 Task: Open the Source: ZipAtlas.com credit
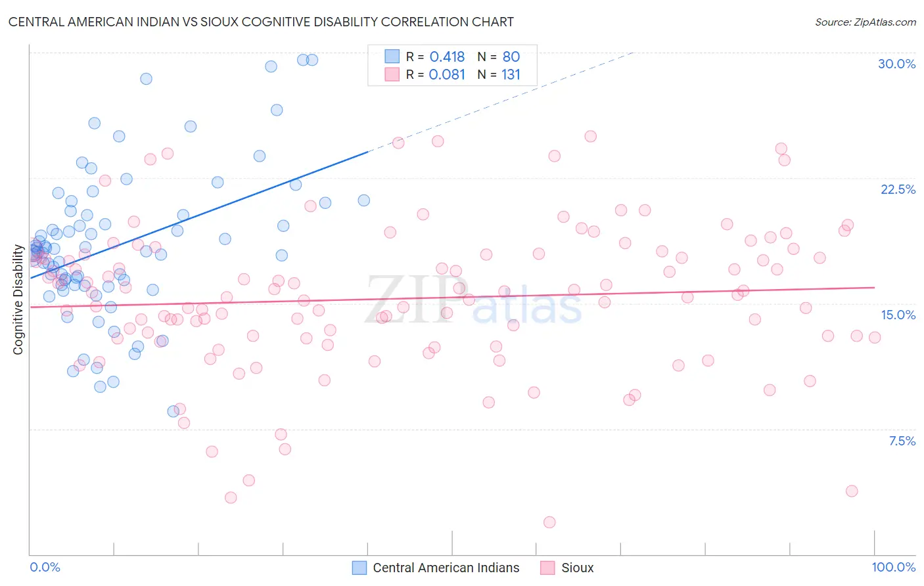[x=866, y=22]
